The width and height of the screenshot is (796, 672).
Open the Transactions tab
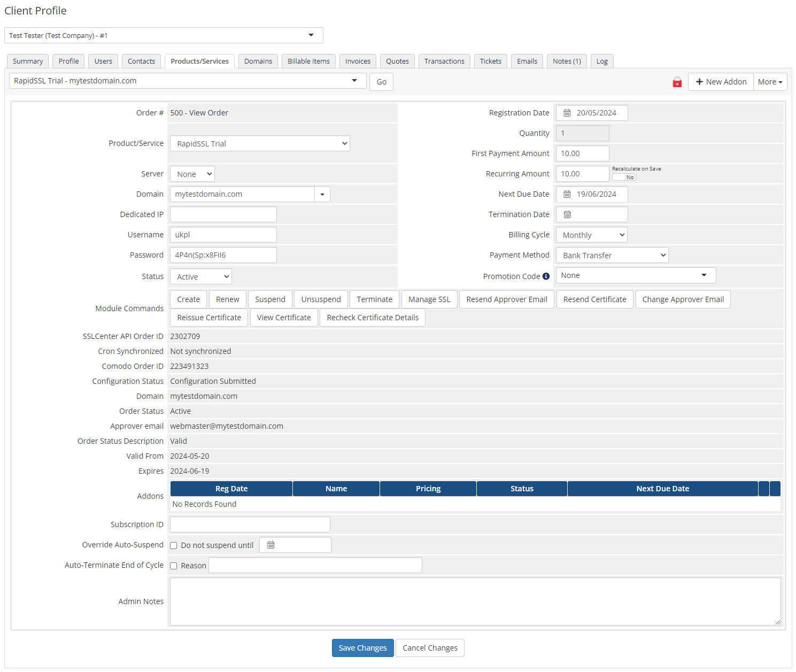coord(444,61)
